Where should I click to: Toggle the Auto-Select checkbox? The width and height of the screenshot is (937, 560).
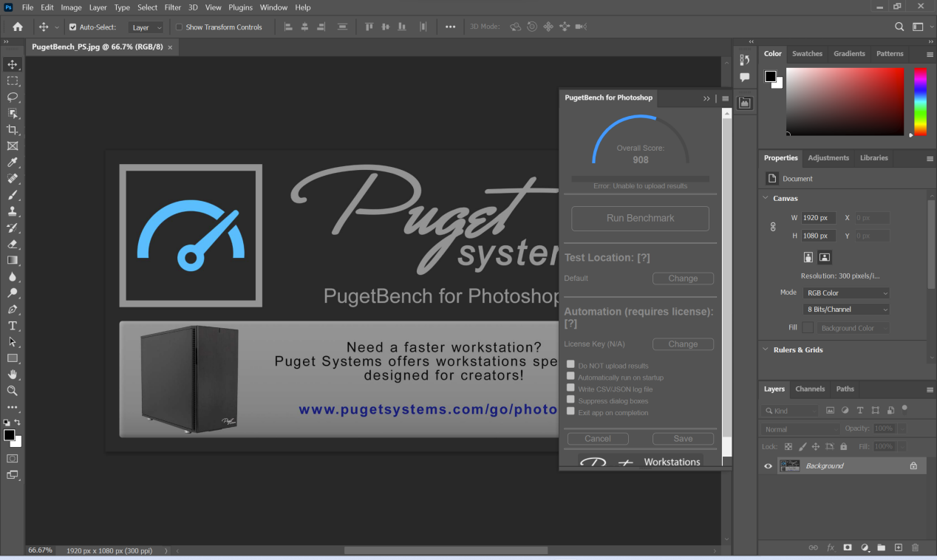pyautogui.click(x=72, y=27)
